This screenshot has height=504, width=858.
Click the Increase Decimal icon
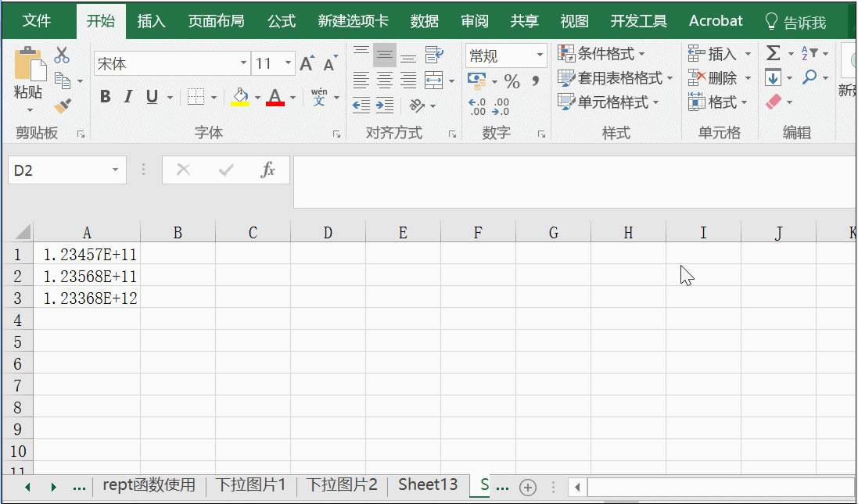point(476,102)
